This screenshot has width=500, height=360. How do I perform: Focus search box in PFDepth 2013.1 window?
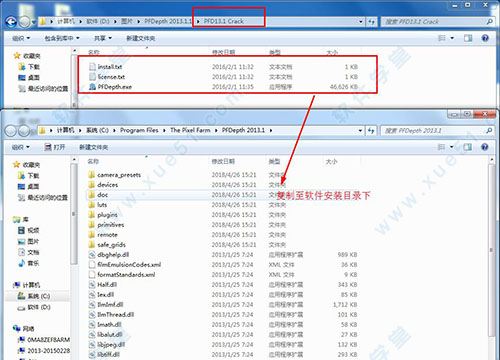click(x=437, y=130)
